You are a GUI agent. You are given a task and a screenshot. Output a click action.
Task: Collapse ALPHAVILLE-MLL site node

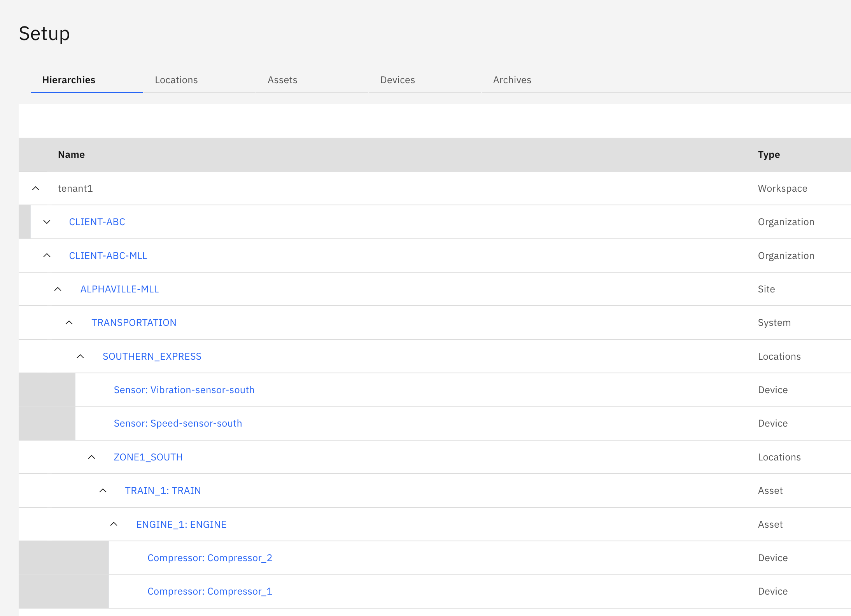point(58,288)
